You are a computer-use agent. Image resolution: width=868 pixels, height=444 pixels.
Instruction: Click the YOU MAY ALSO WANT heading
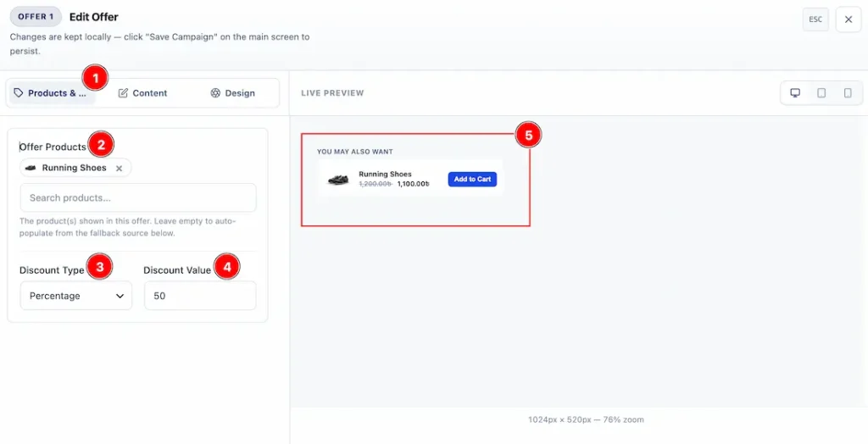pos(355,152)
